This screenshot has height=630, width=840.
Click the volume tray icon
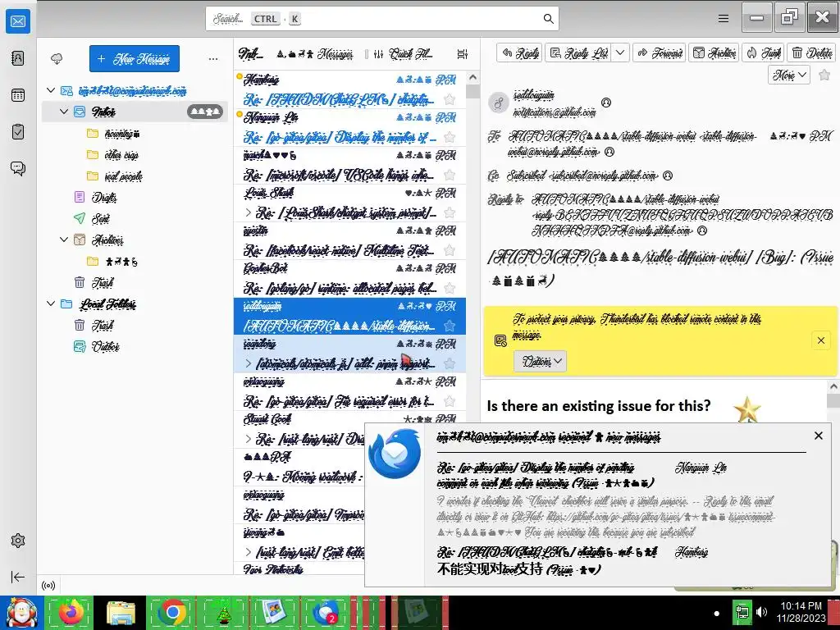point(761,612)
